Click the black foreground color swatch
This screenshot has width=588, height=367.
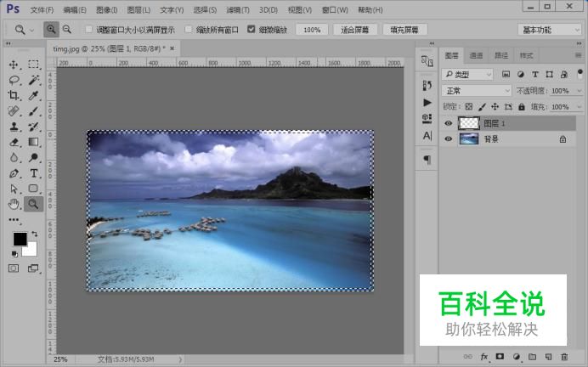click(19, 240)
